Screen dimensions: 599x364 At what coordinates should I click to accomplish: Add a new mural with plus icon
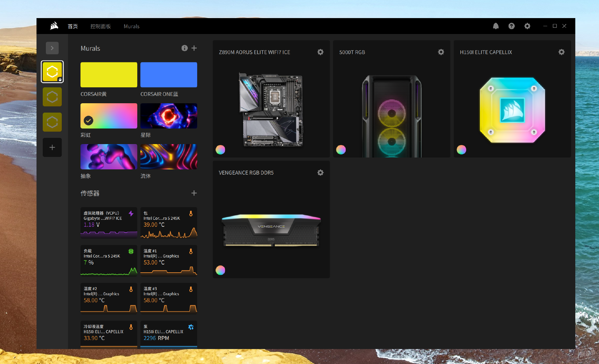[194, 48]
